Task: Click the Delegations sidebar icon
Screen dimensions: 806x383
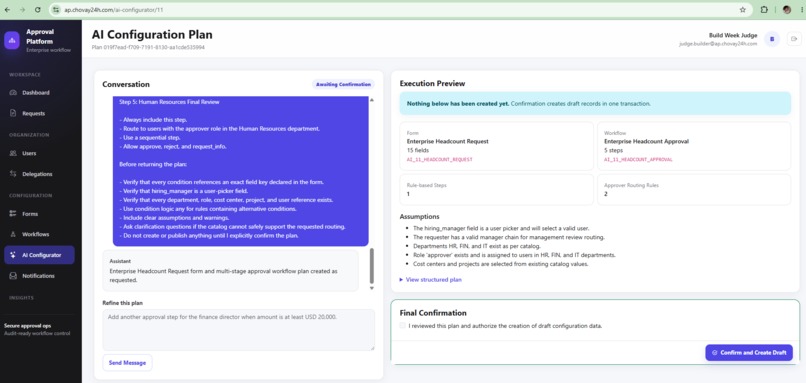Action: (13, 174)
